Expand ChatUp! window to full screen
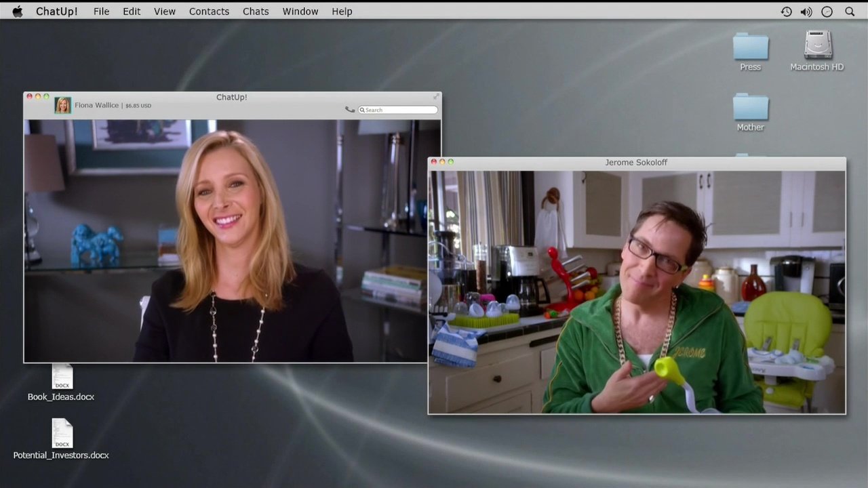 point(436,96)
